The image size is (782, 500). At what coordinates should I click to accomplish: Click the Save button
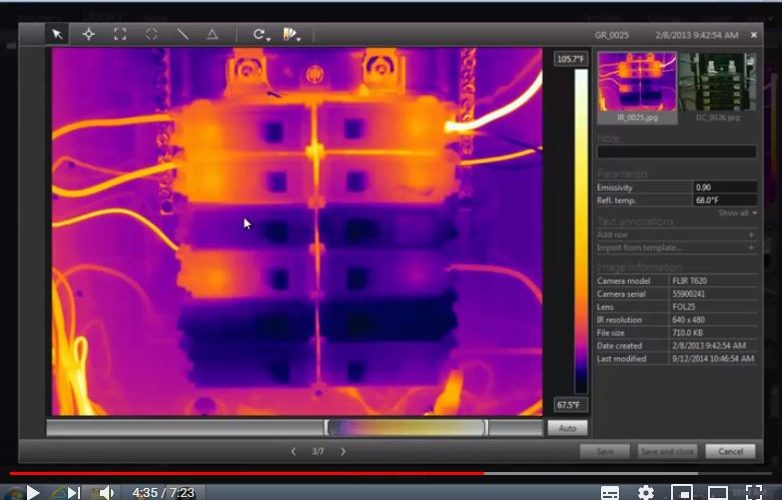tap(605, 452)
